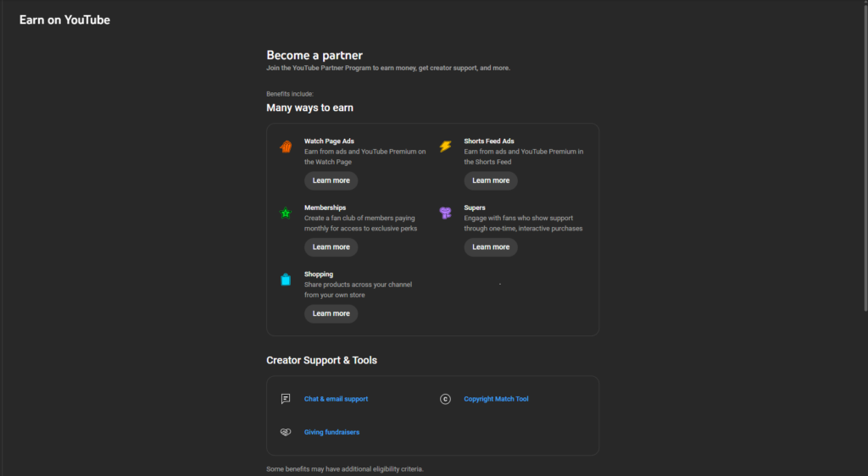Image resolution: width=868 pixels, height=476 pixels.
Task: Click the 'Benefits include:' label
Action: [290, 94]
